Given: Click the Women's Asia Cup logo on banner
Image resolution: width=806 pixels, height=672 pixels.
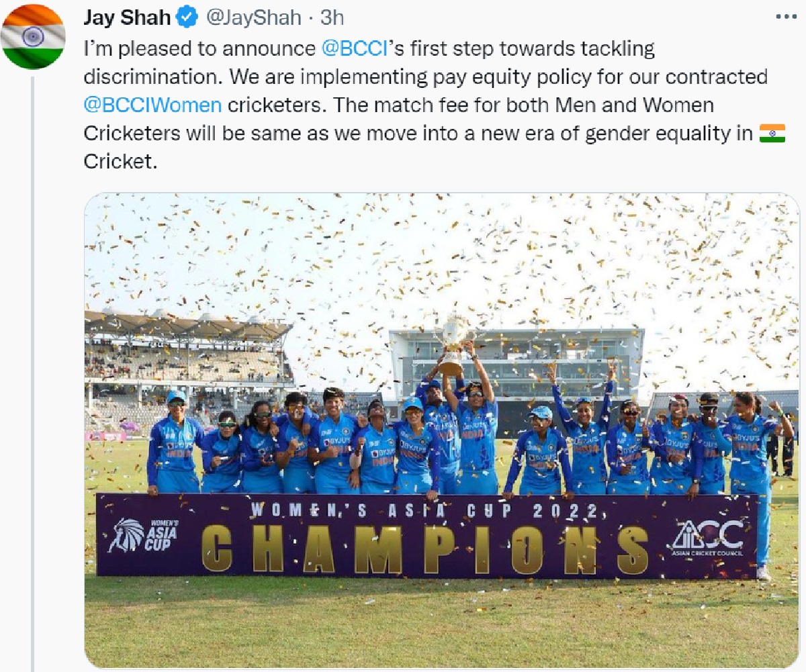Looking at the screenshot, I should click(143, 535).
